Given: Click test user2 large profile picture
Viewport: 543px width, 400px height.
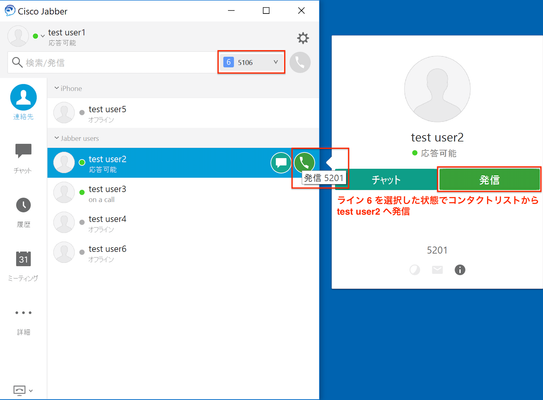Looking at the screenshot, I should click(437, 89).
